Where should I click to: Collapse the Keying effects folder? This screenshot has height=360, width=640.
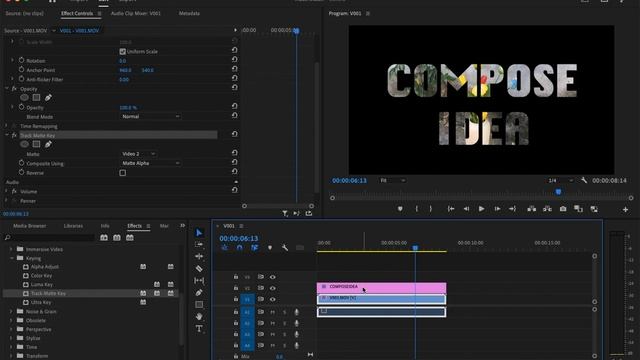tap(12, 258)
